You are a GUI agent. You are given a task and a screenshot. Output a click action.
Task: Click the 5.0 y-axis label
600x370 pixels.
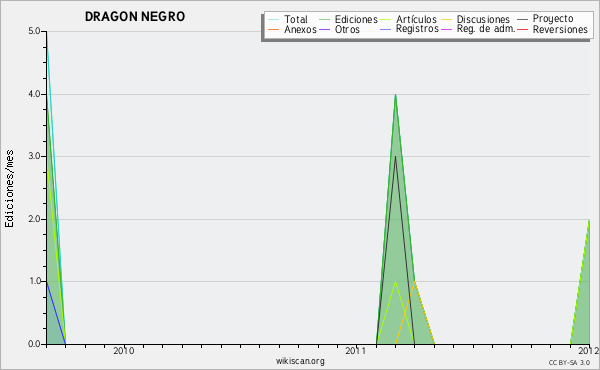[34, 31]
